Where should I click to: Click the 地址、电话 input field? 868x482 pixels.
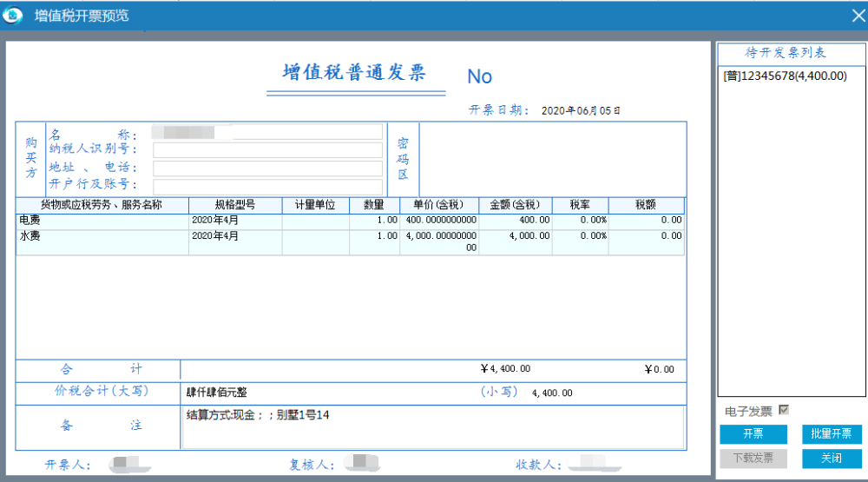tap(267, 168)
